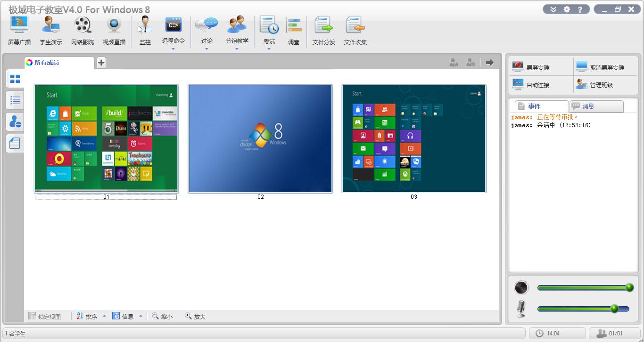
Task: Open the student policy sidebar icon
Action: pyautogui.click(x=15, y=122)
